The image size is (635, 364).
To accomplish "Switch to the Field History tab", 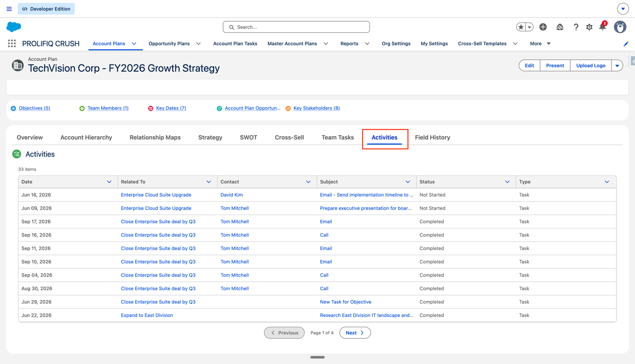I will click(433, 137).
